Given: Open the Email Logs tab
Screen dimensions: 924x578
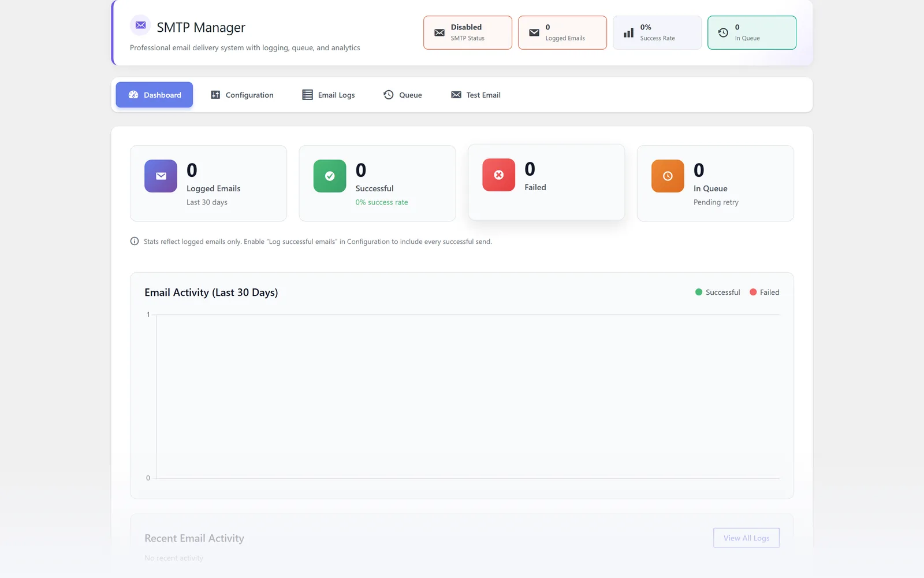Looking at the screenshot, I should (x=329, y=95).
